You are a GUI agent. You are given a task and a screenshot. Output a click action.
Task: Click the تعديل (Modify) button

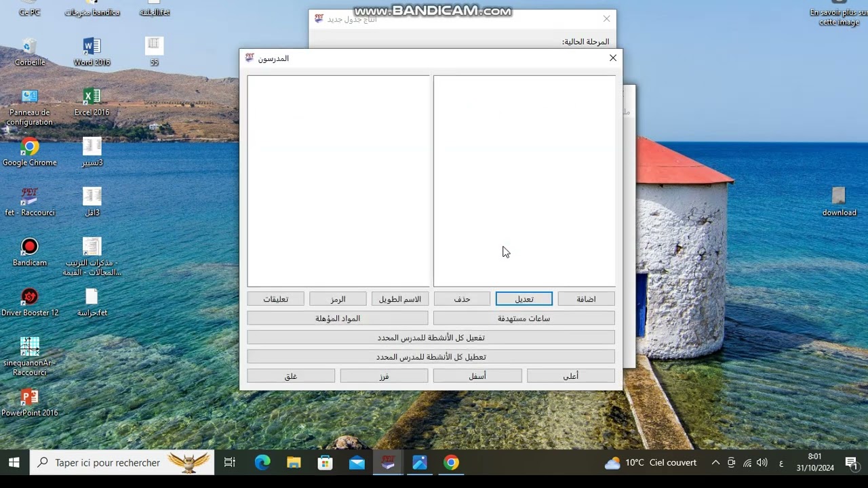[524, 299]
